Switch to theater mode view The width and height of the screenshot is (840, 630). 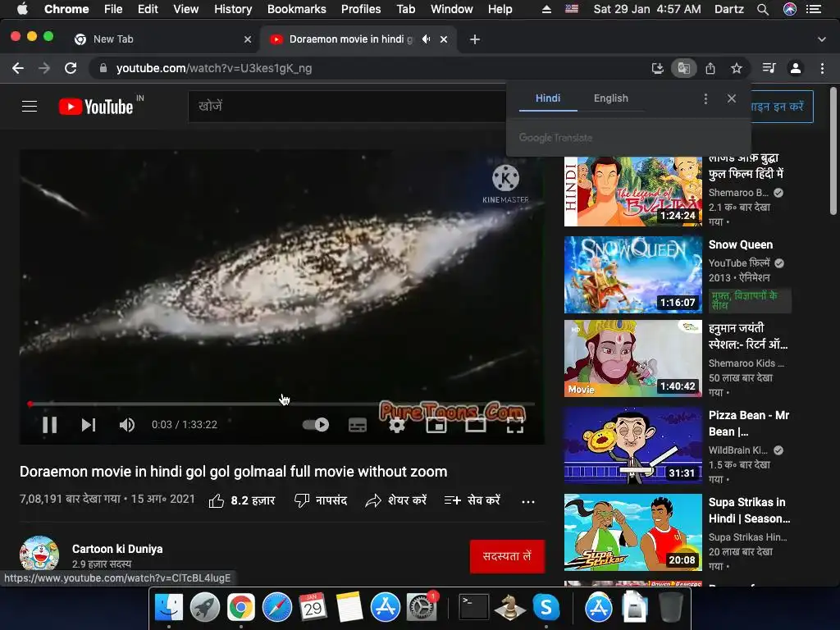(475, 425)
